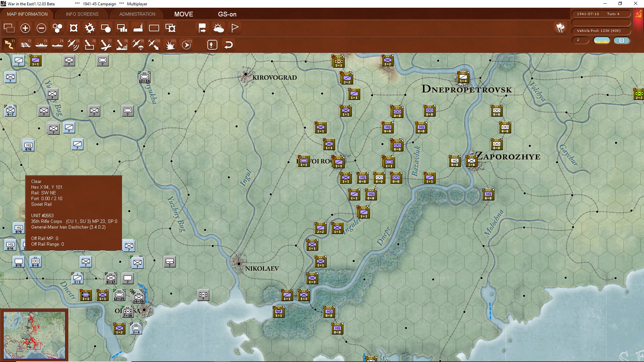The height and width of the screenshot is (362, 644).
Task: Select the 3=3 Soviet unit counter
Action: (339, 62)
